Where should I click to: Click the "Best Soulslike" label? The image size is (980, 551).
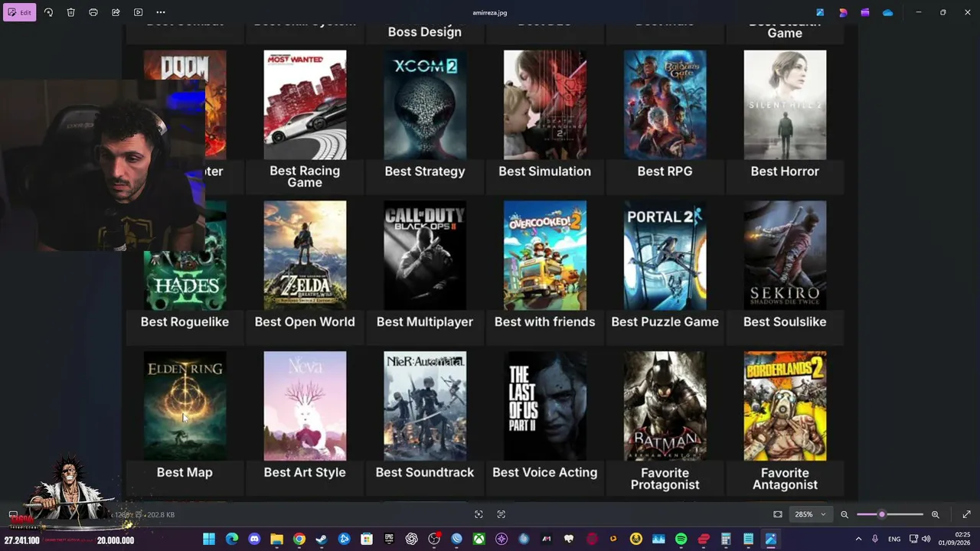785,321
